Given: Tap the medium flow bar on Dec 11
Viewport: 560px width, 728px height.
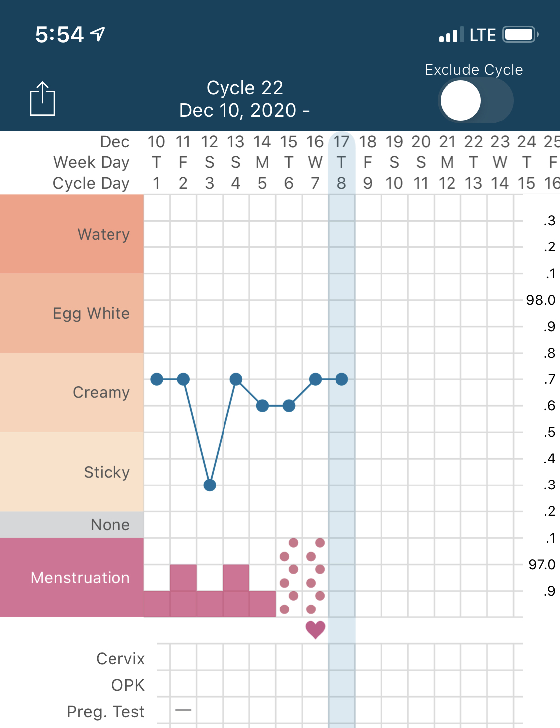Looking at the screenshot, I should (183, 591).
